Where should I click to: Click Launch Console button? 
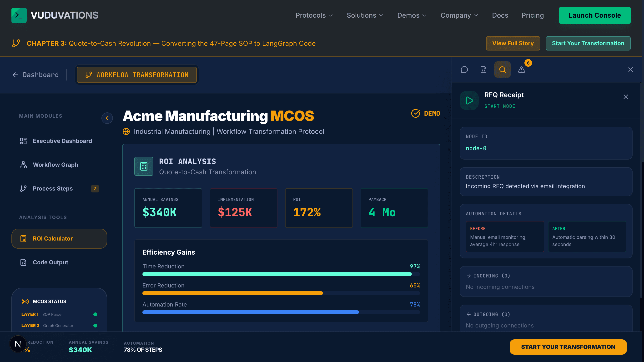coord(595,15)
